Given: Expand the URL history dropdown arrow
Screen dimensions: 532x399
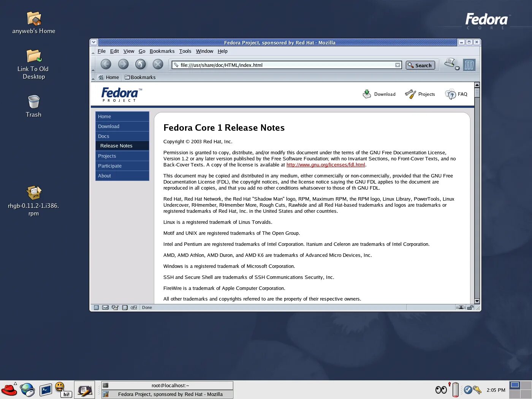Looking at the screenshot, I should [x=397, y=65].
